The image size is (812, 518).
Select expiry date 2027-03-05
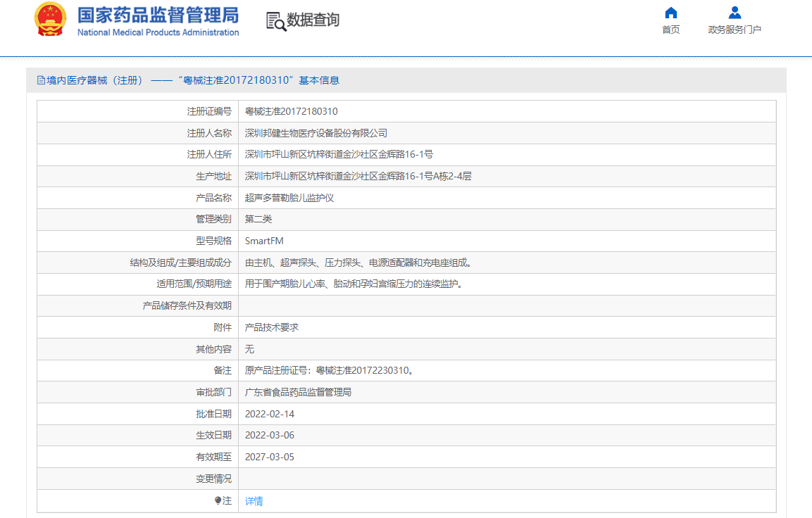pos(269,457)
